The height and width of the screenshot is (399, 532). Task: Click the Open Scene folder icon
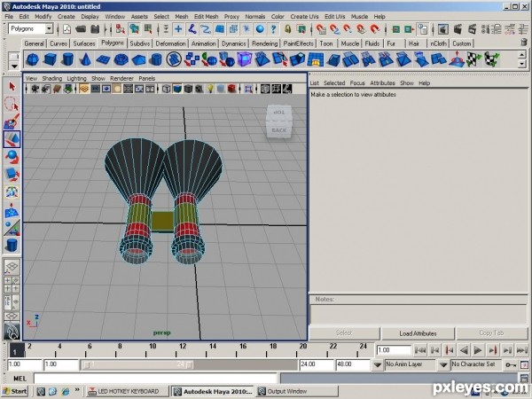tap(81, 29)
